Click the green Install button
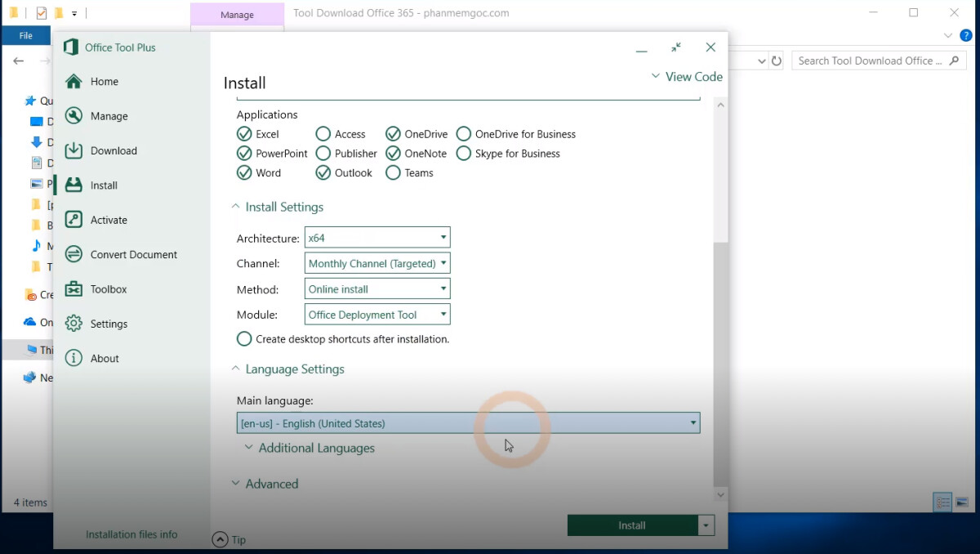The height and width of the screenshot is (554, 980). (633, 525)
